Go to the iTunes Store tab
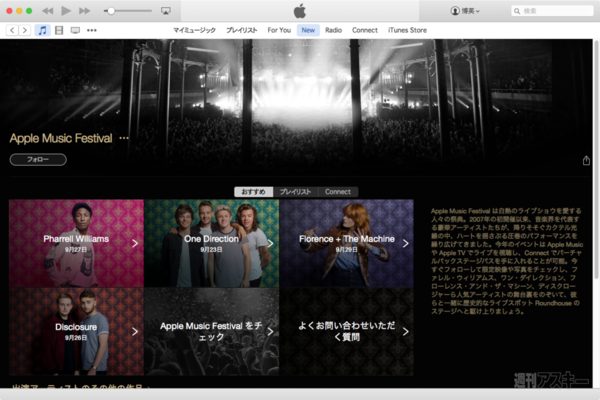This screenshot has width=600, height=400. tap(407, 30)
